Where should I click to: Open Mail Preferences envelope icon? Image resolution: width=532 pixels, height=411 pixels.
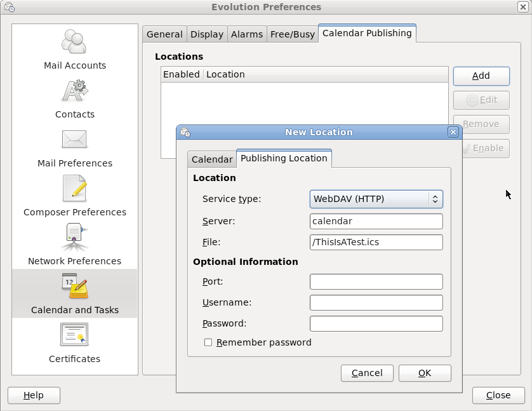[74, 139]
